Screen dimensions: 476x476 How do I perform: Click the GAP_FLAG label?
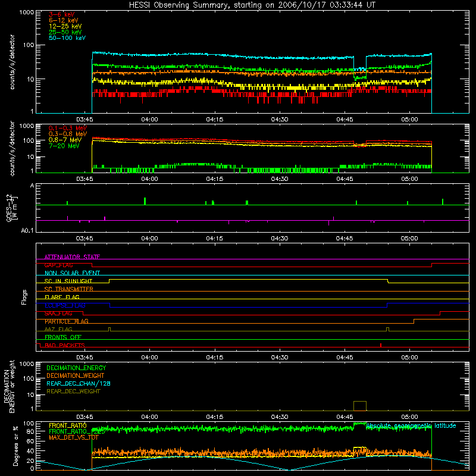(x=58, y=265)
